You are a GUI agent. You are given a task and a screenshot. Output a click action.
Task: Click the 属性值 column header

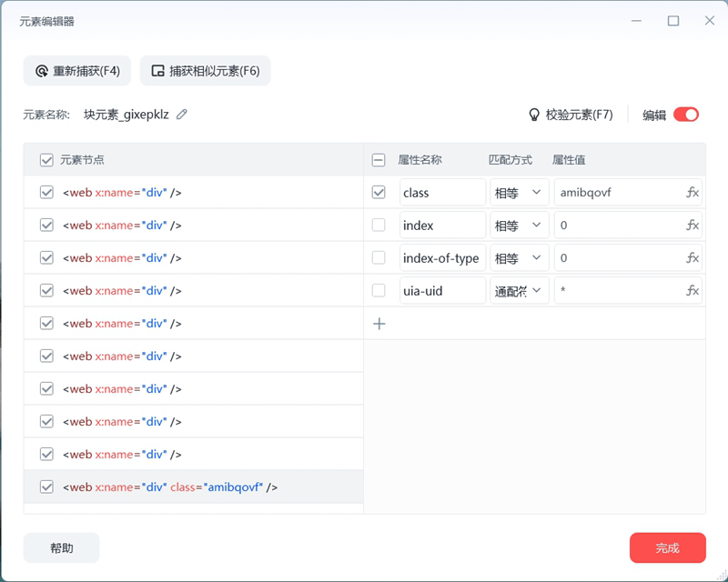tap(568, 160)
